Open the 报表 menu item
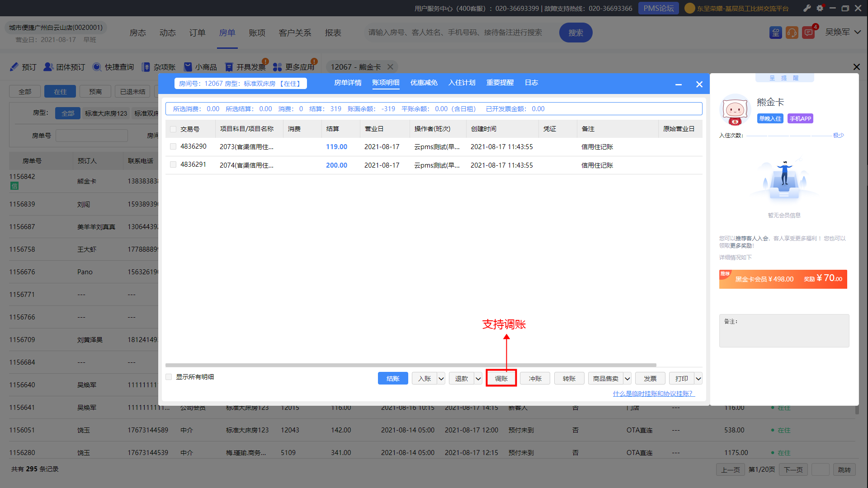The height and width of the screenshot is (488, 868). tap(333, 33)
